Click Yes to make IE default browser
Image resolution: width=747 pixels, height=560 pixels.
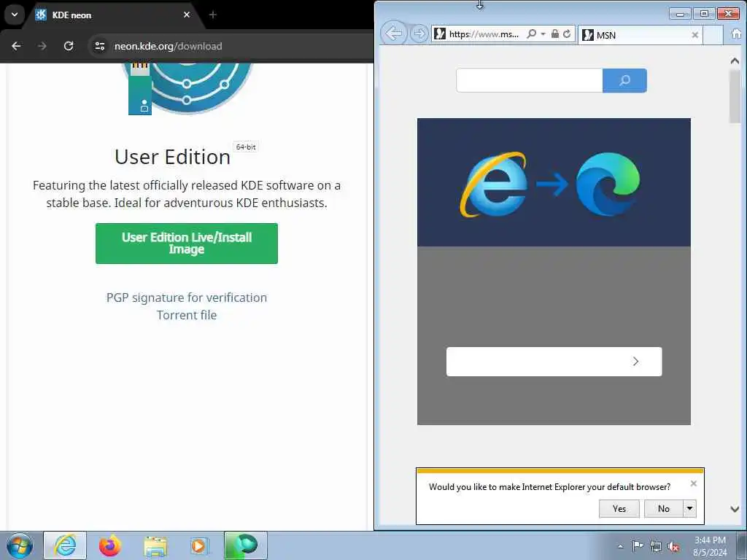pos(619,508)
